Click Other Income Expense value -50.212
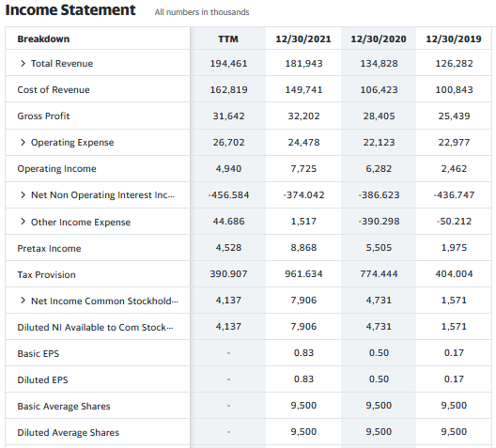The height and width of the screenshot is (448, 496). tap(454, 221)
